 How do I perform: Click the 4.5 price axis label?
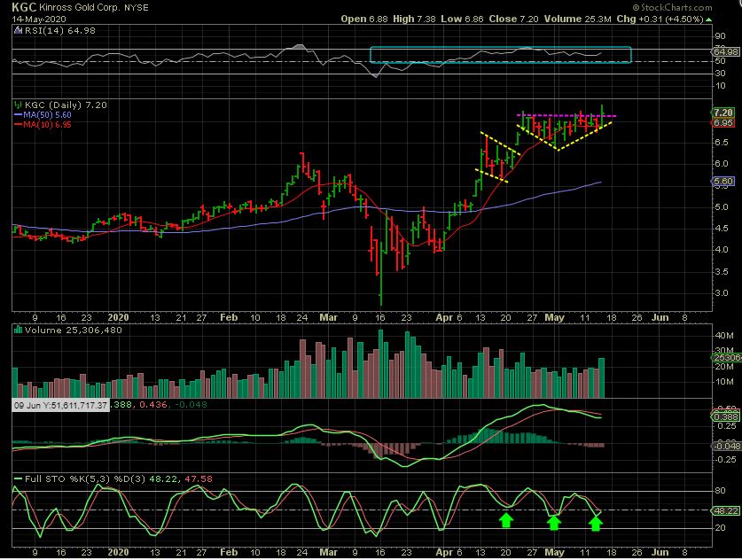click(722, 229)
